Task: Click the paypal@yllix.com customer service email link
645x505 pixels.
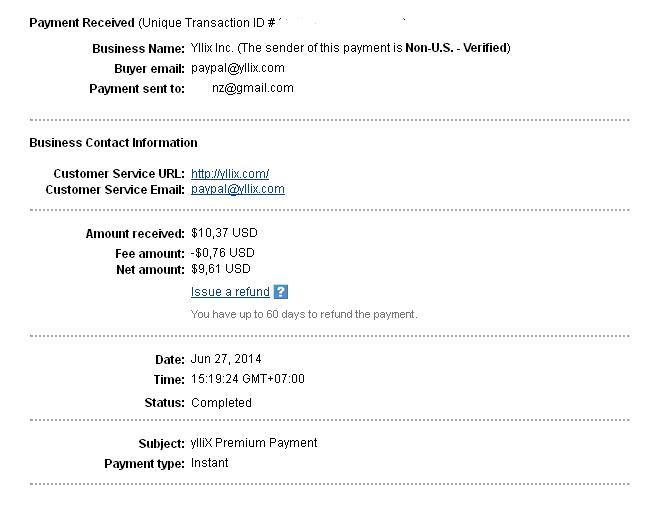Action: click(238, 189)
